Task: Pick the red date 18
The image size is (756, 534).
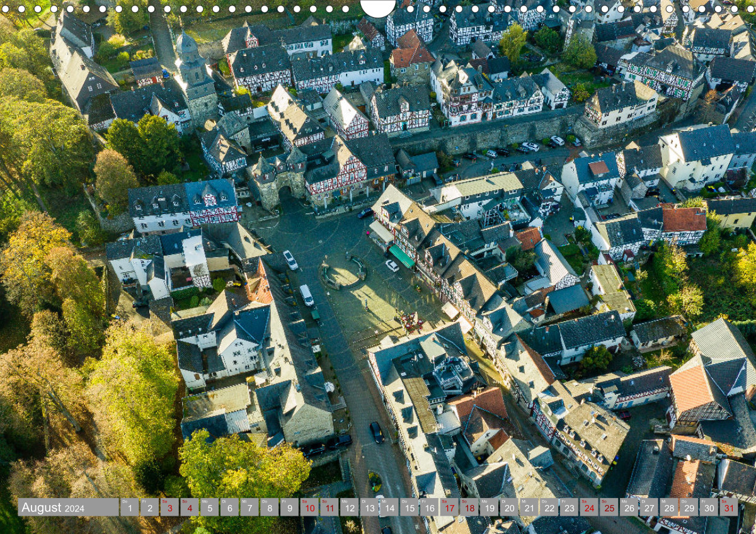Action: [469, 508]
